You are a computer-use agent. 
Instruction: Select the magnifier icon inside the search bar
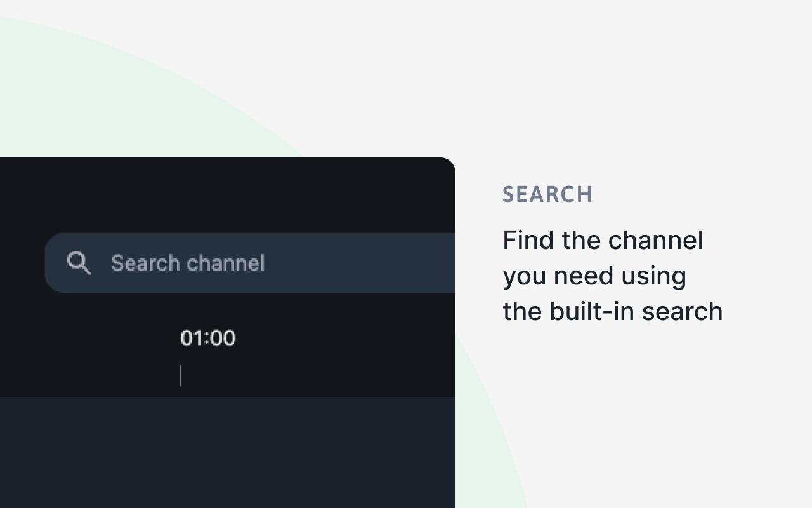(79, 262)
